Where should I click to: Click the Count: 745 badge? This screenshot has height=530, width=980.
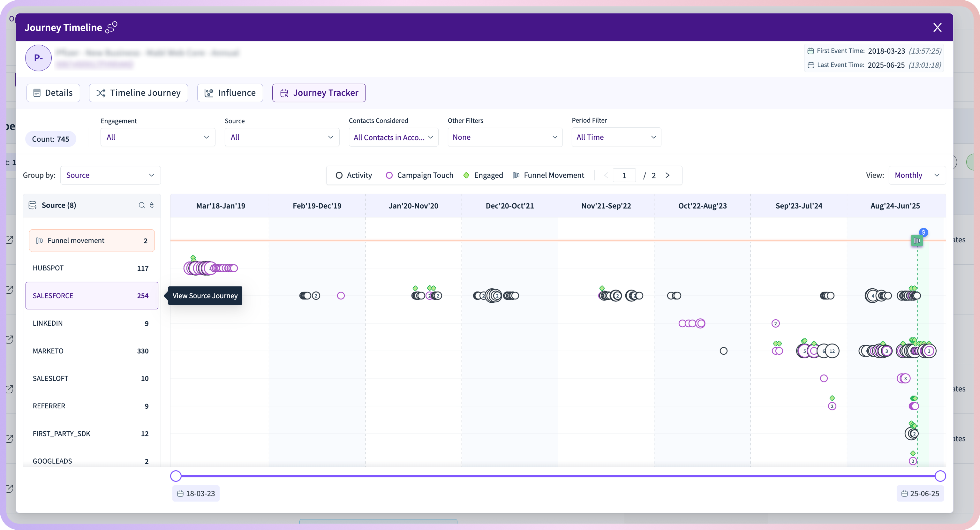point(51,139)
